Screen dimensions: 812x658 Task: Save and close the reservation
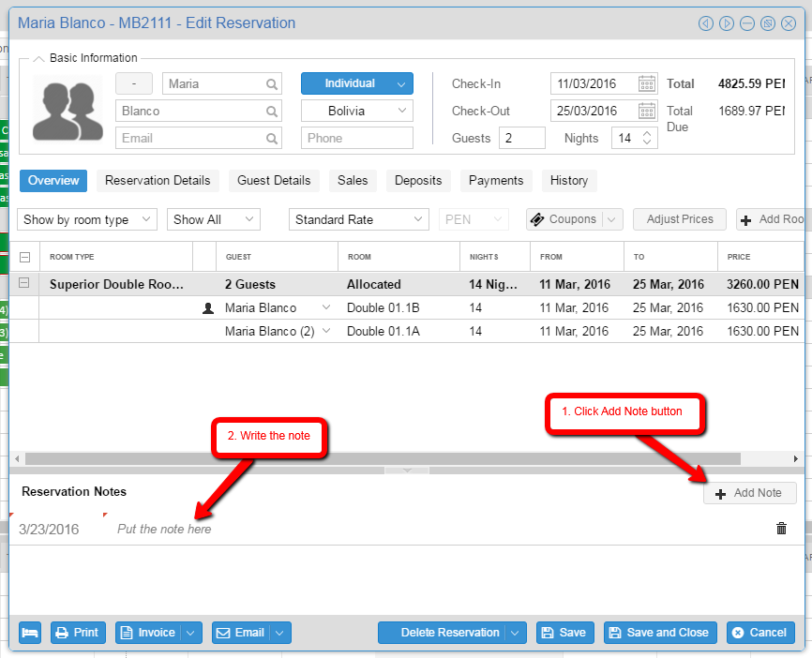point(659,632)
